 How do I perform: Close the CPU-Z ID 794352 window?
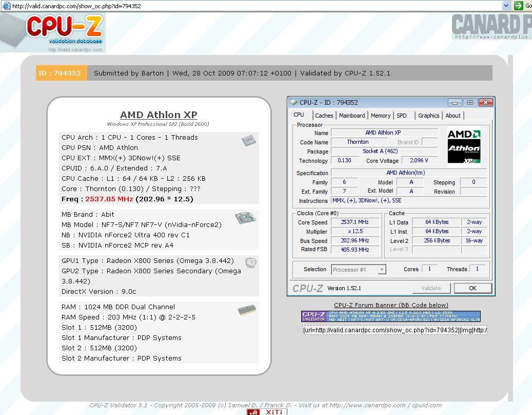click(485, 103)
